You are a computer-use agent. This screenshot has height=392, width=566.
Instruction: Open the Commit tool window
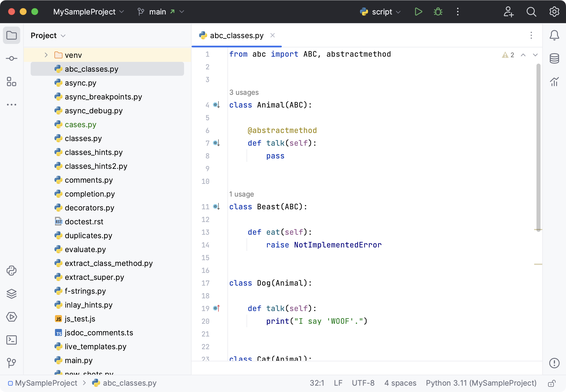tap(12, 58)
